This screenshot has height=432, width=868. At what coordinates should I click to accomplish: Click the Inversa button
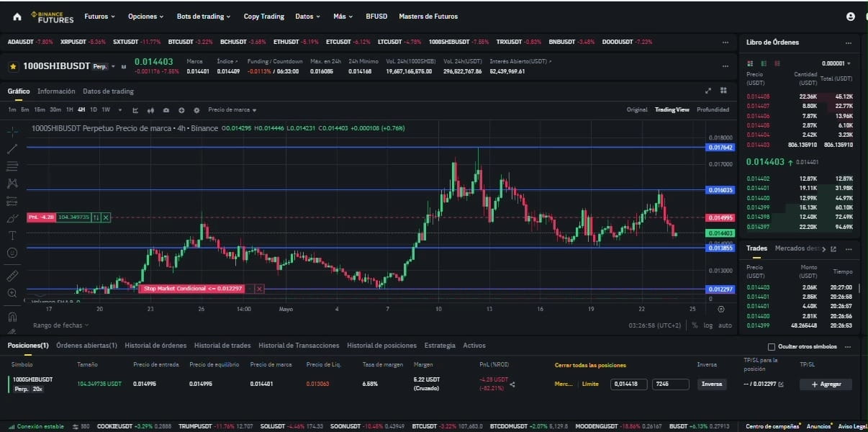[712, 384]
